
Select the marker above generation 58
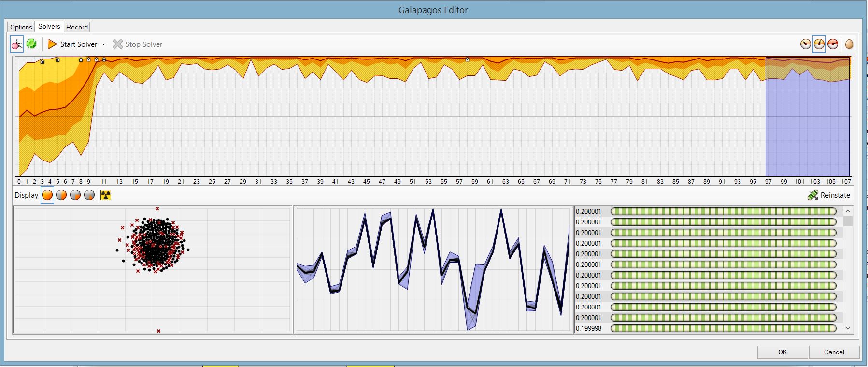point(467,59)
